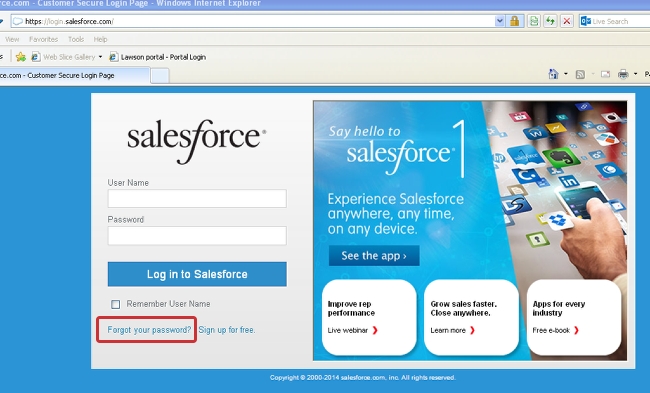Click the salesforce logo on login panel
The image size is (650, 393).
196,141
